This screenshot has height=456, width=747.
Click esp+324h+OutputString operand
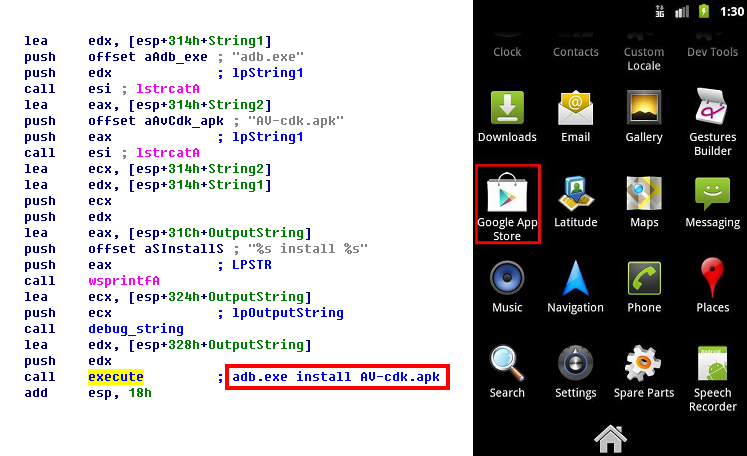tap(220, 297)
